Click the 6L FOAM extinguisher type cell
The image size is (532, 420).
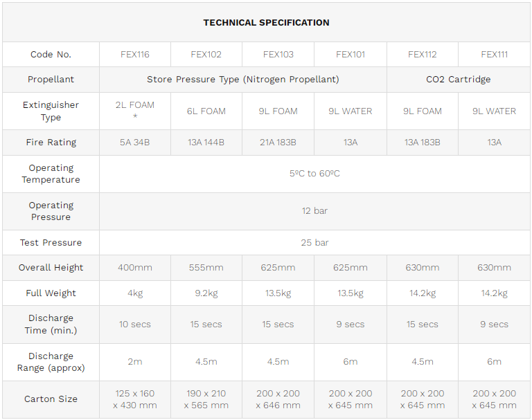tap(206, 111)
